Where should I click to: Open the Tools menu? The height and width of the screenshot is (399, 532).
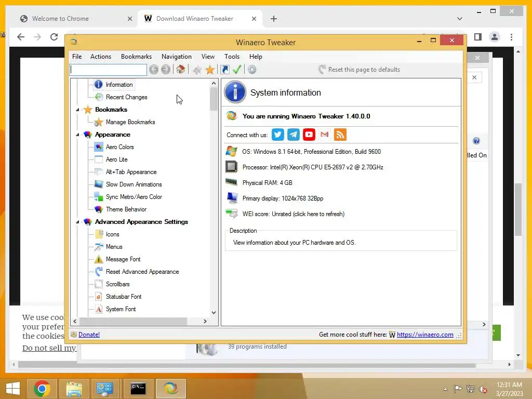(x=232, y=57)
